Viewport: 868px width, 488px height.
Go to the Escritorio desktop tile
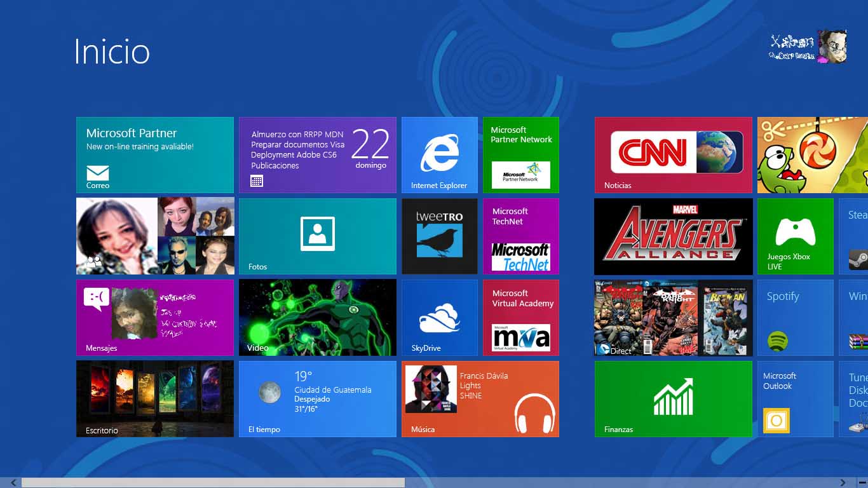(x=155, y=399)
